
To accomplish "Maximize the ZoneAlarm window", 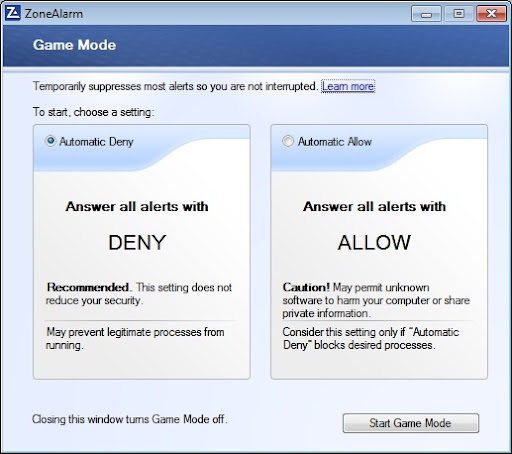I will [459, 14].
